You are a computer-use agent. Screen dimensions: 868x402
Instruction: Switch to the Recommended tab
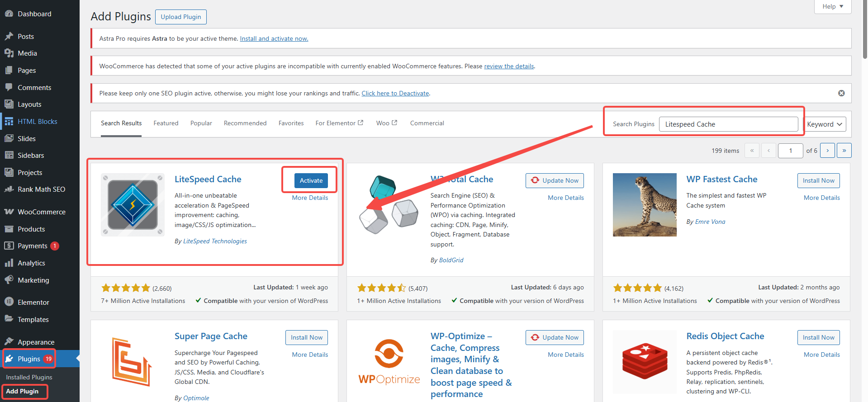tap(245, 123)
